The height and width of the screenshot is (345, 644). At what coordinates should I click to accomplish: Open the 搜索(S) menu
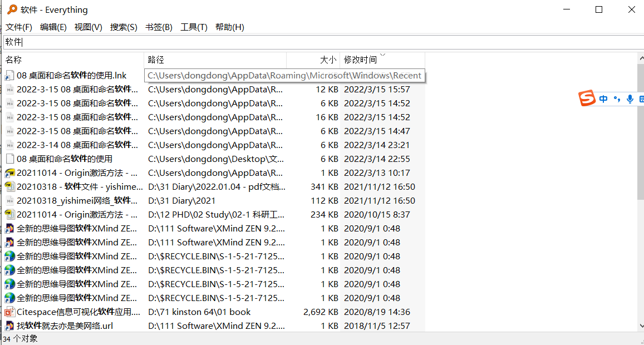pyautogui.click(x=124, y=27)
